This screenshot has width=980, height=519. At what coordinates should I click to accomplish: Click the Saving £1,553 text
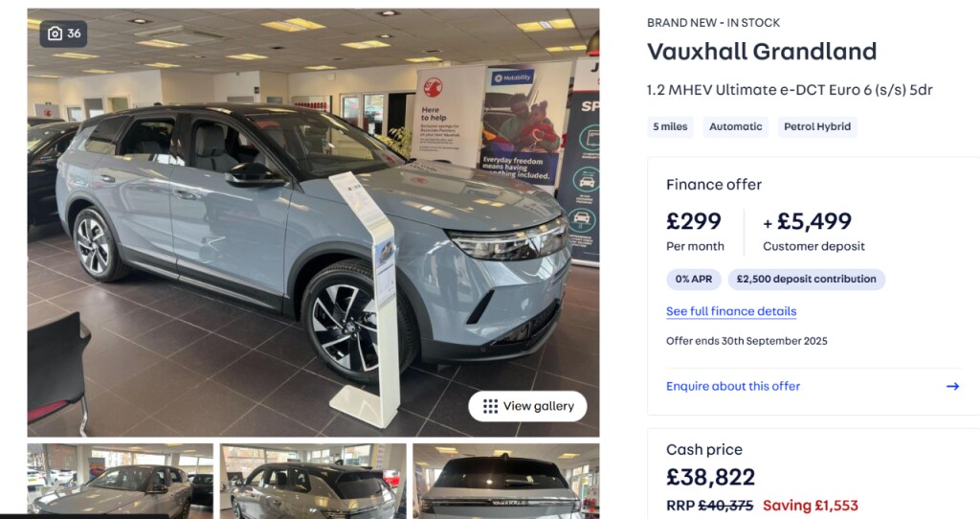pyautogui.click(x=811, y=506)
